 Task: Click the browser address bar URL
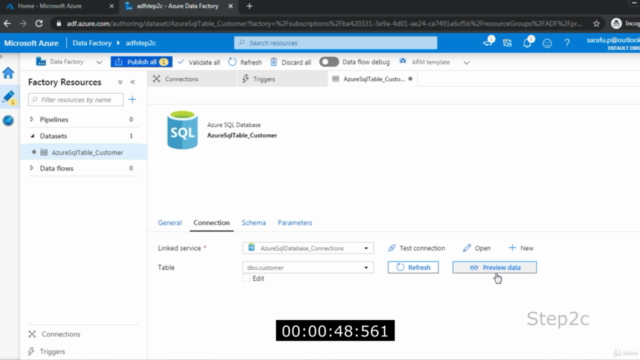(x=324, y=24)
